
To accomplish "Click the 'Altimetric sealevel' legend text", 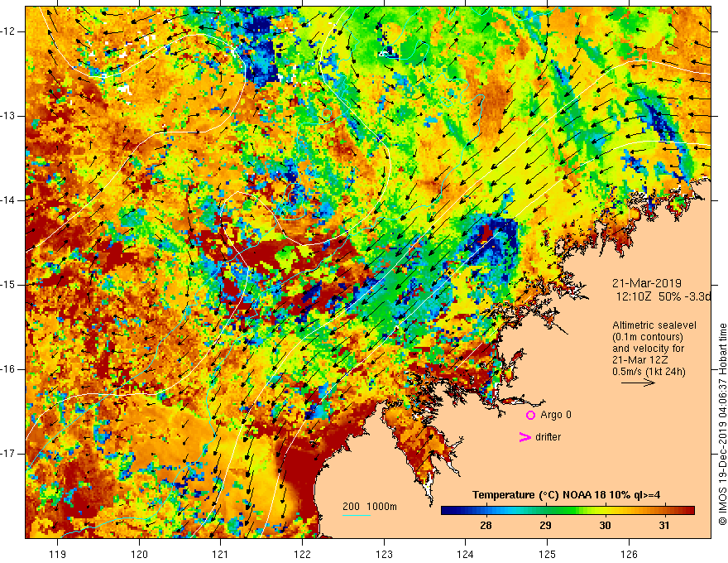I will [x=654, y=325].
